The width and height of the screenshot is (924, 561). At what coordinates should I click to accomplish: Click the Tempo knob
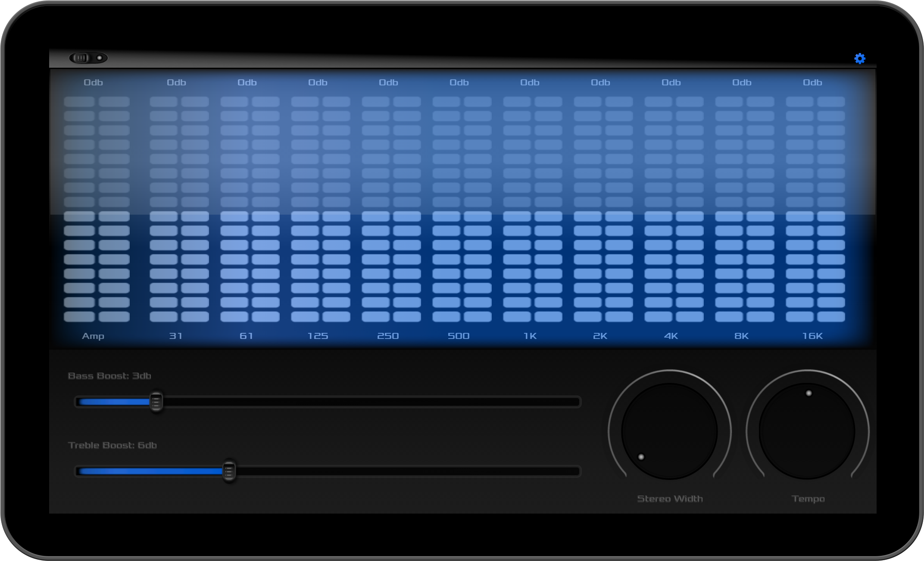807,431
